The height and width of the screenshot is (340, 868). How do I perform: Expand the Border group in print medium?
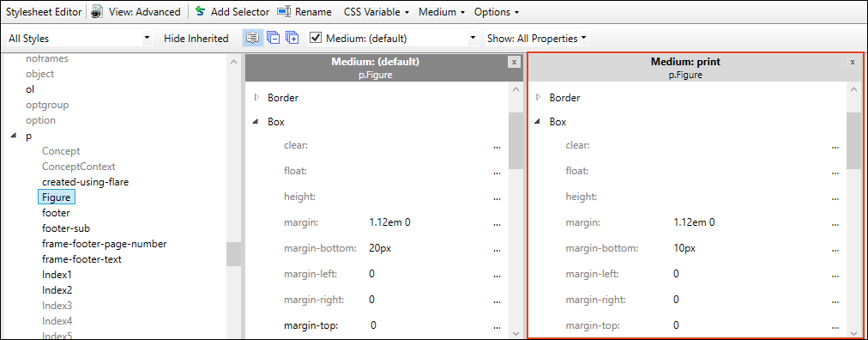(538, 98)
